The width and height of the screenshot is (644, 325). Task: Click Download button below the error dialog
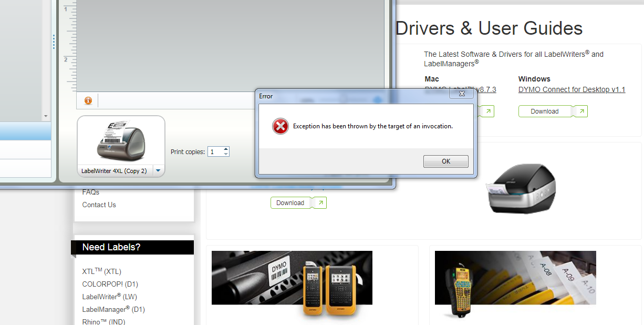click(x=290, y=203)
